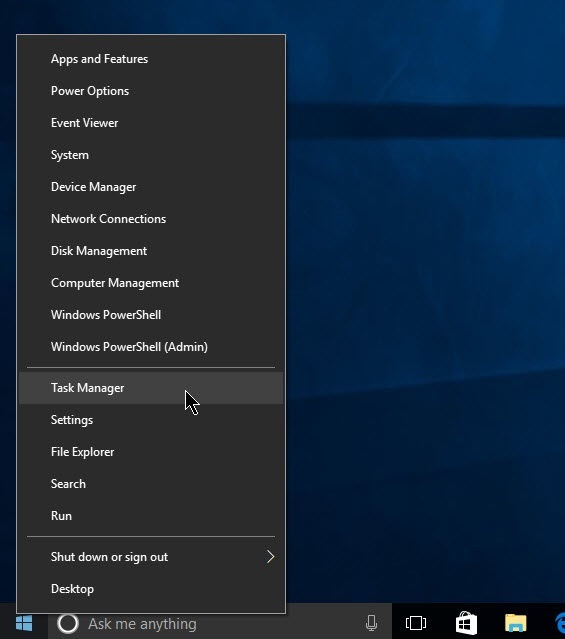Open the Store taskbar icon
The image size is (565, 639).
point(466,624)
